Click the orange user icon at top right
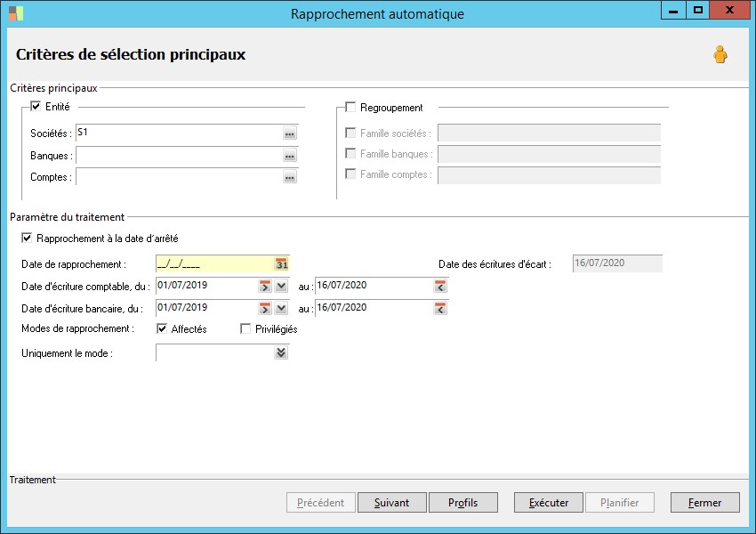756x534 pixels. (720, 54)
